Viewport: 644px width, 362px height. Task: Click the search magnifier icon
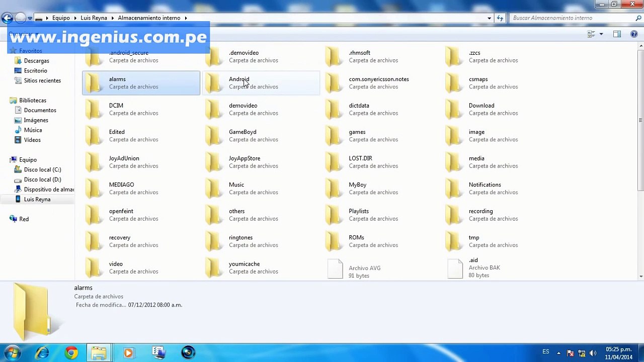(638, 18)
